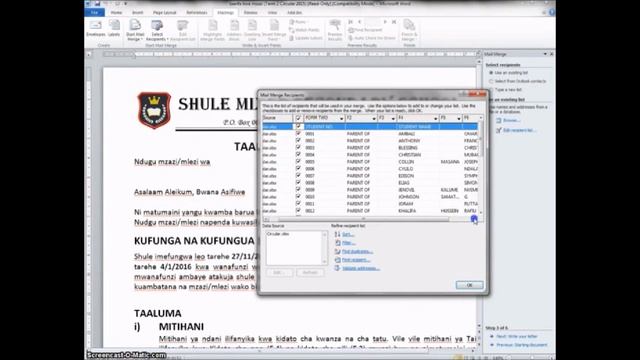Click Find recipient icon in dialog
640x360 pixels.
338,260
